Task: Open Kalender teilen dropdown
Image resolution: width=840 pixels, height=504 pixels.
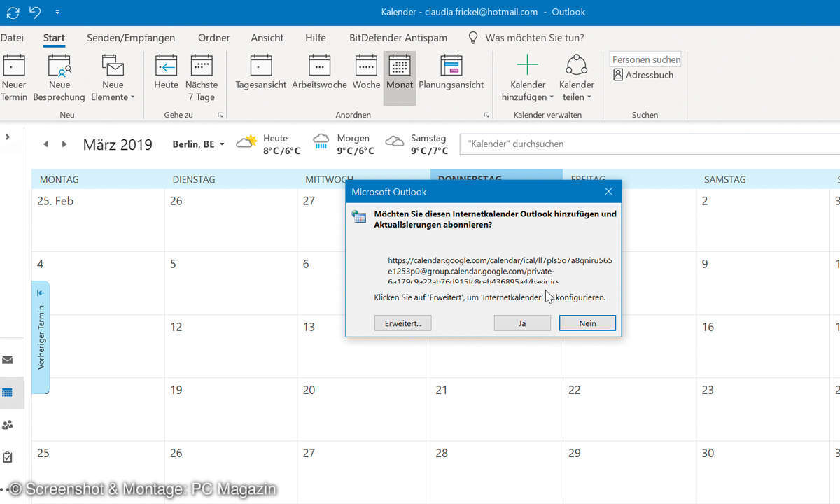Action: click(x=577, y=78)
